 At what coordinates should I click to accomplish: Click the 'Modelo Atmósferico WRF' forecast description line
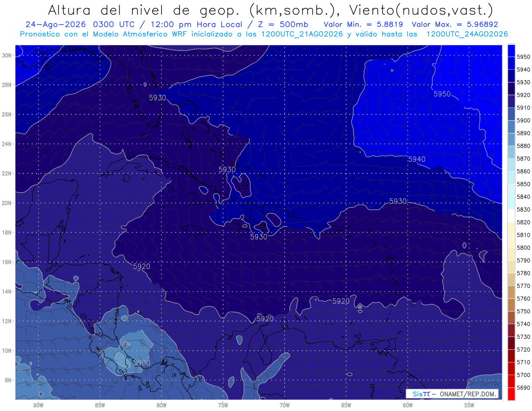click(264, 34)
